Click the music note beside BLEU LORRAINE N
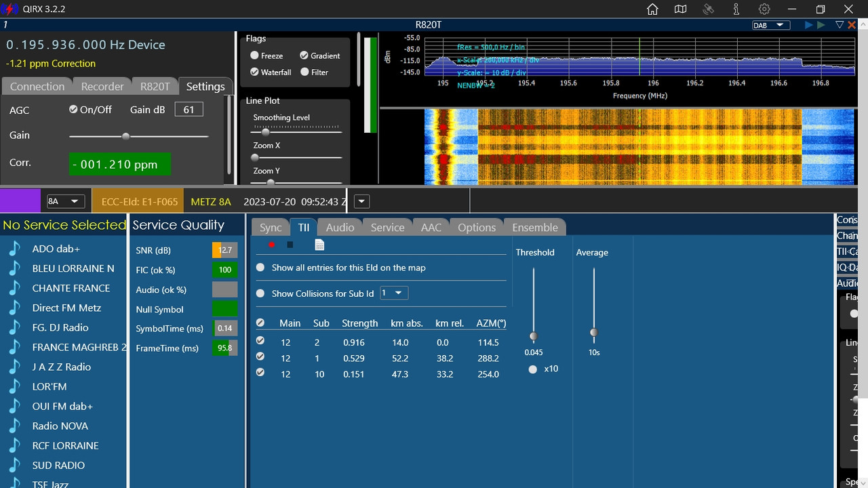Image resolution: width=868 pixels, height=488 pixels. pos(14,268)
